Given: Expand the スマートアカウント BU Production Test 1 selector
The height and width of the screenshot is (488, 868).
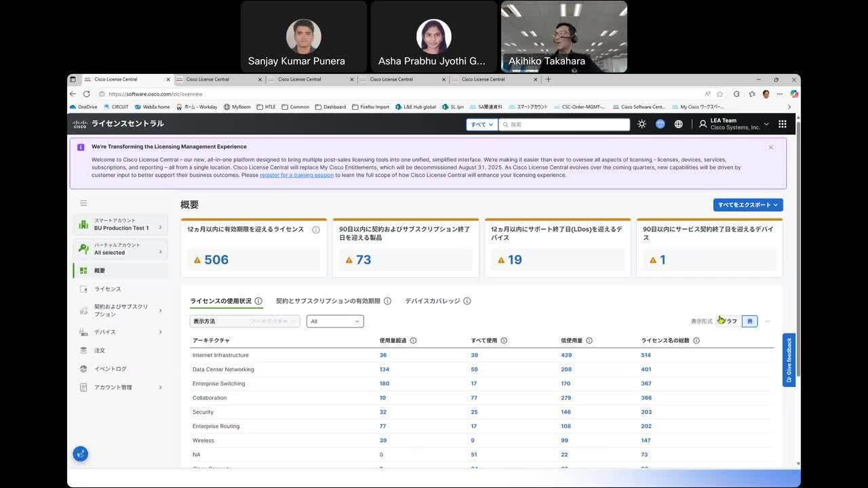Looking at the screenshot, I should click(x=121, y=224).
